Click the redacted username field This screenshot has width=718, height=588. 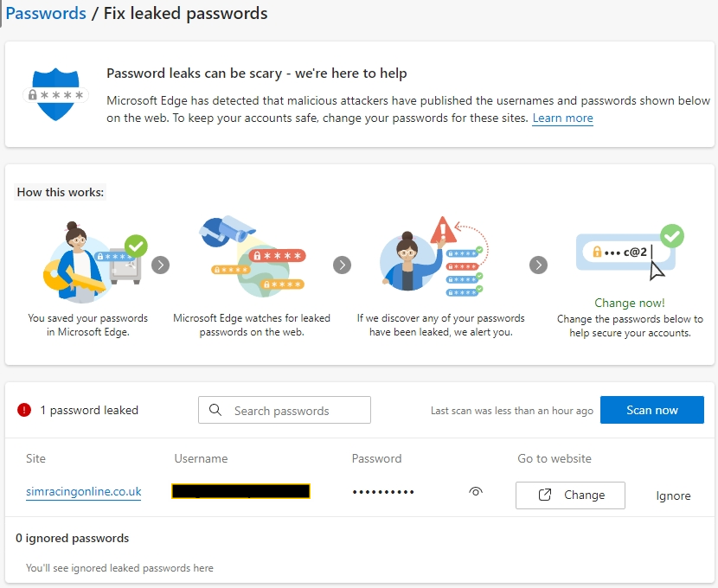click(240, 491)
